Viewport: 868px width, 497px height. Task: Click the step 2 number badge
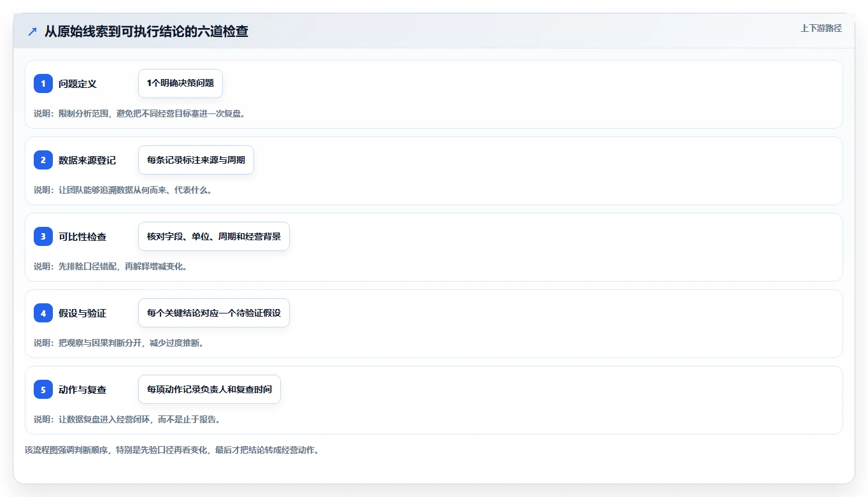(43, 160)
